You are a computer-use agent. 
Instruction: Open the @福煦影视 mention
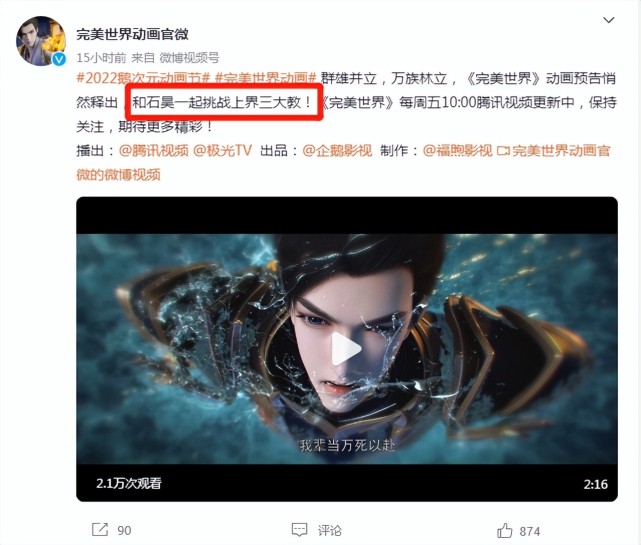coord(457,150)
